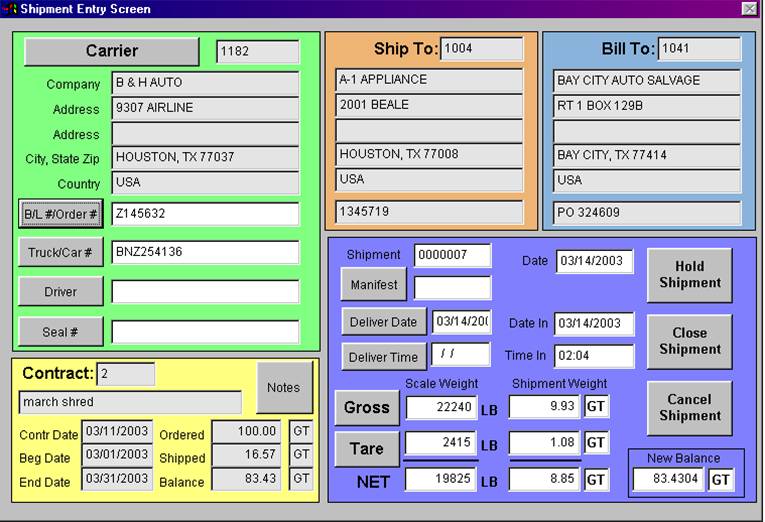Click the Deliver Date button
The height and width of the screenshot is (522, 765).
pyautogui.click(x=383, y=322)
